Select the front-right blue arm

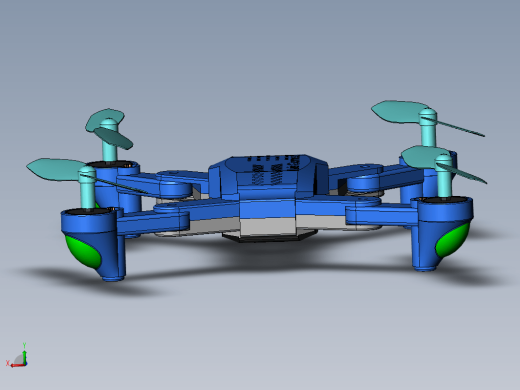383,215
